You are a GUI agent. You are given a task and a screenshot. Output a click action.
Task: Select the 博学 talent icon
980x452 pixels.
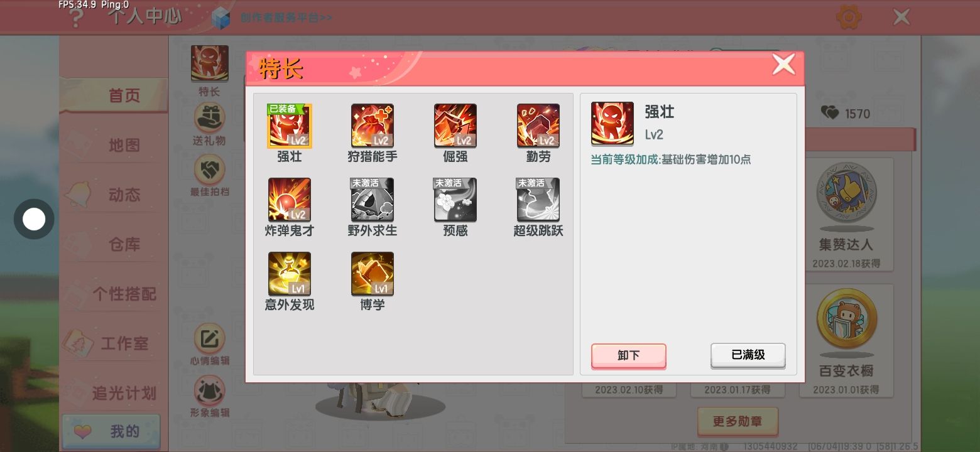(373, 274)
